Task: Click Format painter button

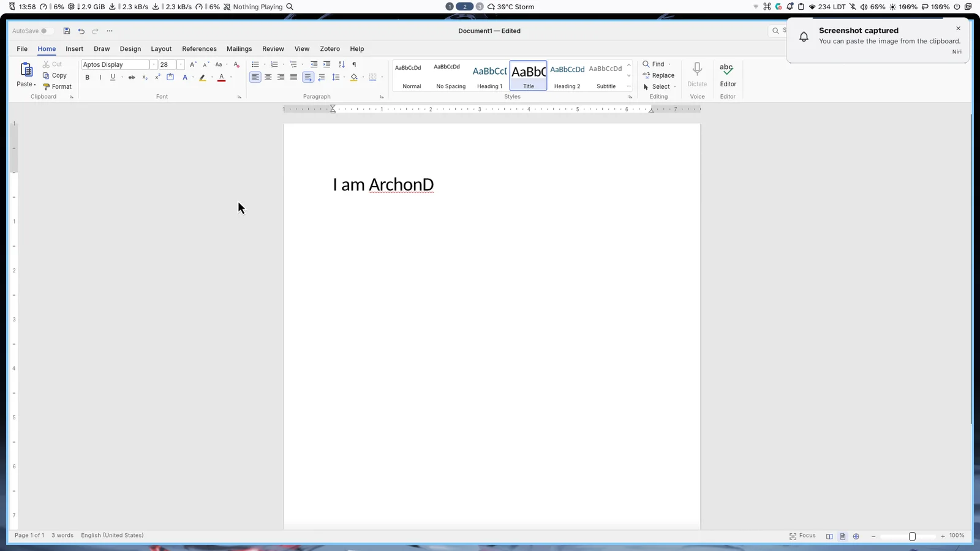Action: pos(57,86)
